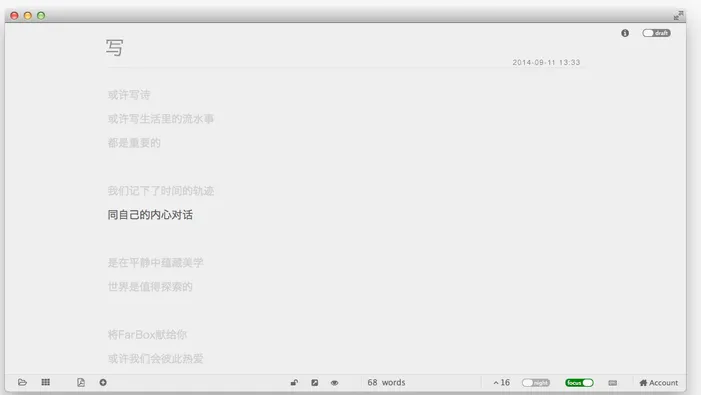
Task: Toggle preview with the eye icon
Action: pos(334,382)
